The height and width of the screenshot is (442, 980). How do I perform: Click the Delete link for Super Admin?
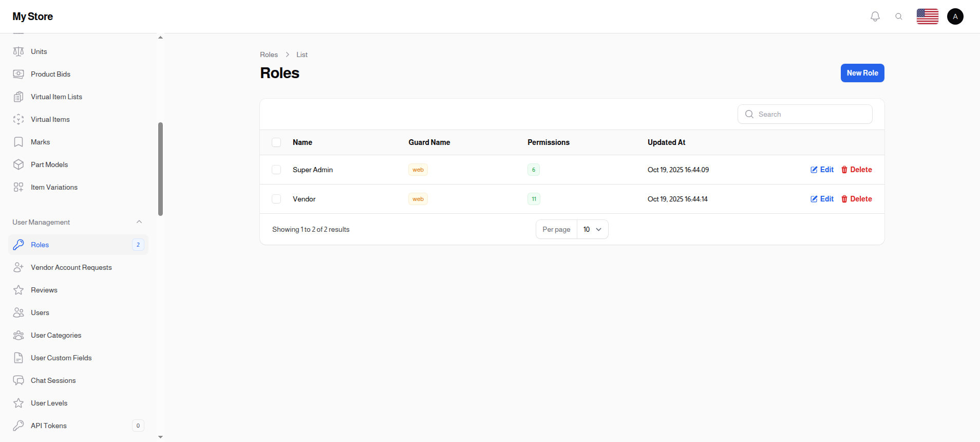click(x=856, y=170)
